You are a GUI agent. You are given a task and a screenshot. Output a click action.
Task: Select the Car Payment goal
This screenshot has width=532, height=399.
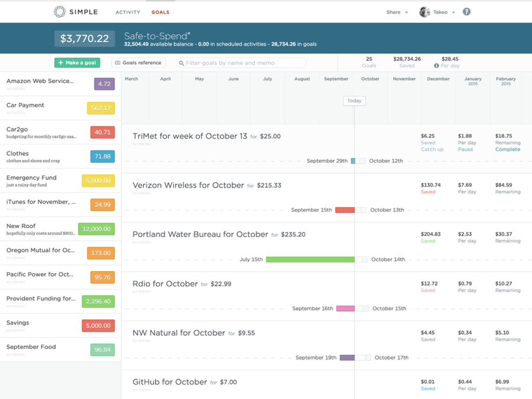tap(60, 108)
